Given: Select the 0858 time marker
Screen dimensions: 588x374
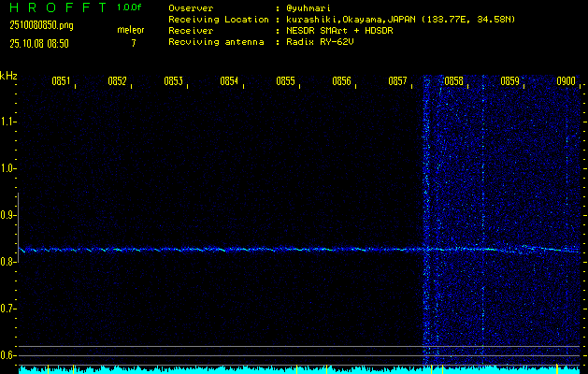Looking at the screenshot, I should [x=453, y=81].
